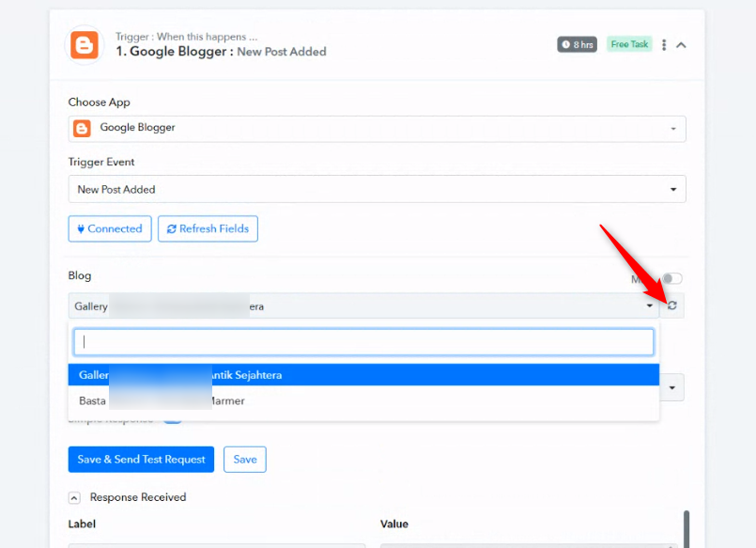Viewport: 756px width, 548px height.
Task: Click the 8 hrs clock badge
Action: click(x=577, y=44)
